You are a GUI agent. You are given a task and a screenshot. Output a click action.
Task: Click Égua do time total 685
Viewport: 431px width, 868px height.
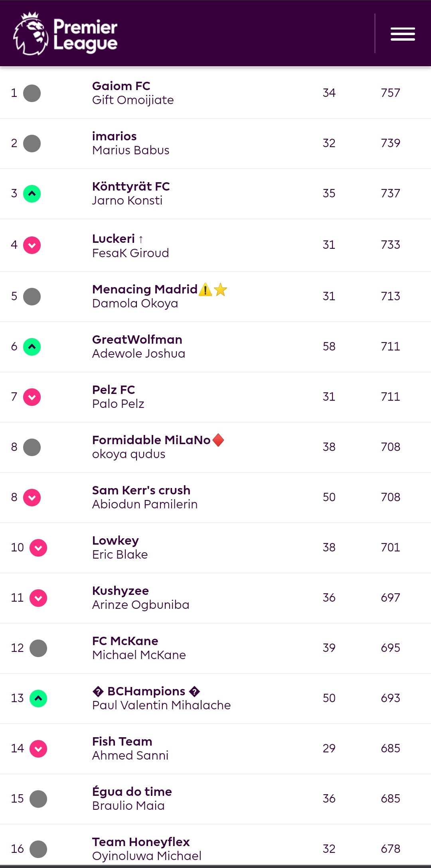pos(390,798)
